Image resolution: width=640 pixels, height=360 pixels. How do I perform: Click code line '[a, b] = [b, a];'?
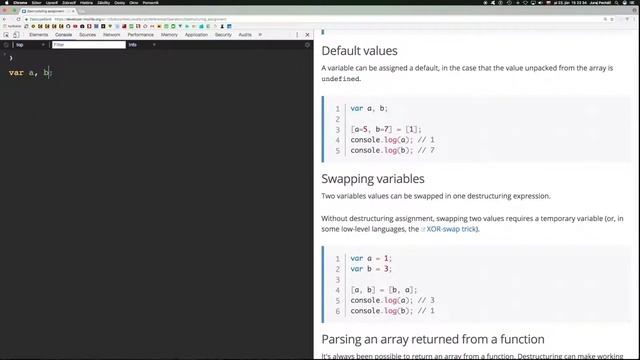coord(384,290)
